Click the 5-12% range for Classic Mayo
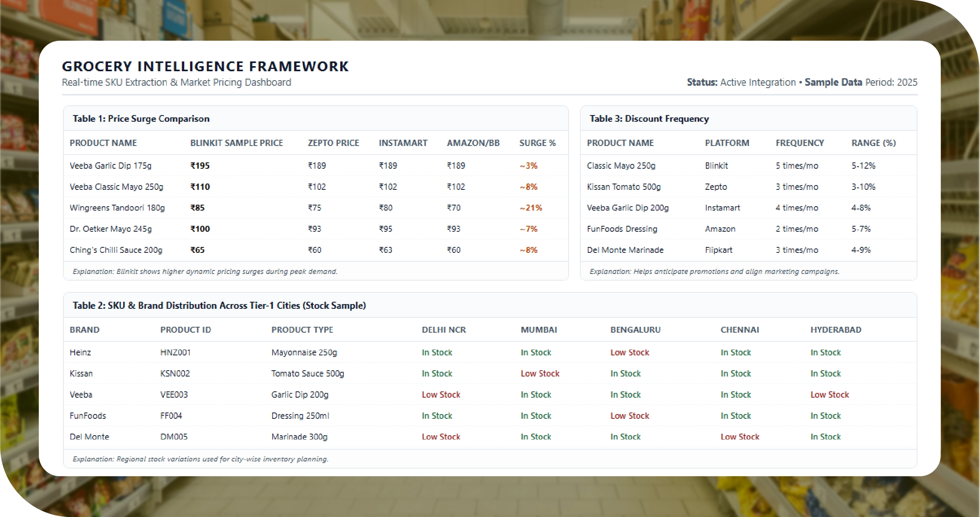980x517 pixels. click(x=863, y=166)
